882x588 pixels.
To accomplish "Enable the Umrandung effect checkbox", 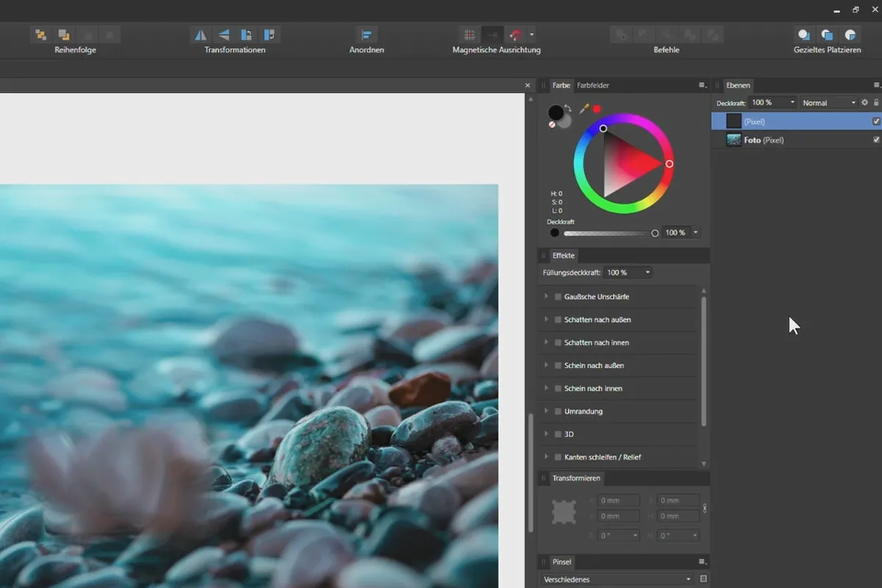I will click(558, 412).
